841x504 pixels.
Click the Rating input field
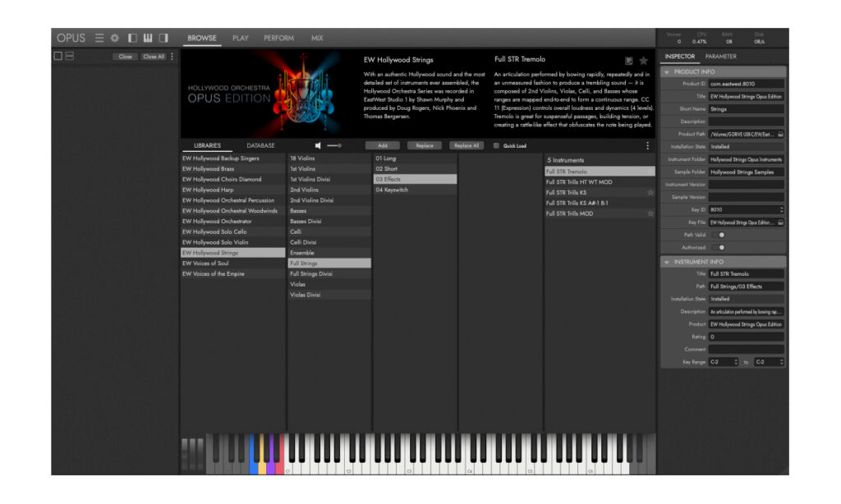(746, 337)
